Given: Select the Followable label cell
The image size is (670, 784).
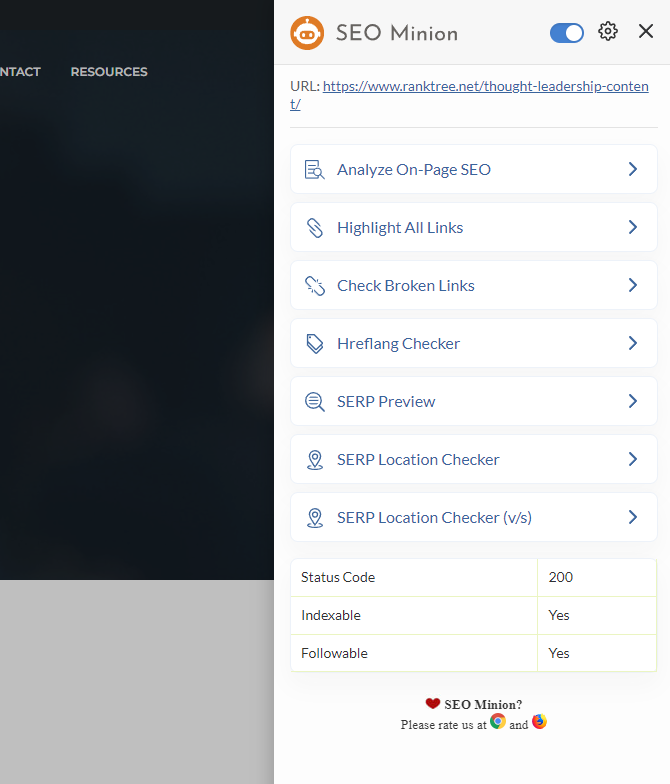Looking at the screenshot, I should point(414,654).
